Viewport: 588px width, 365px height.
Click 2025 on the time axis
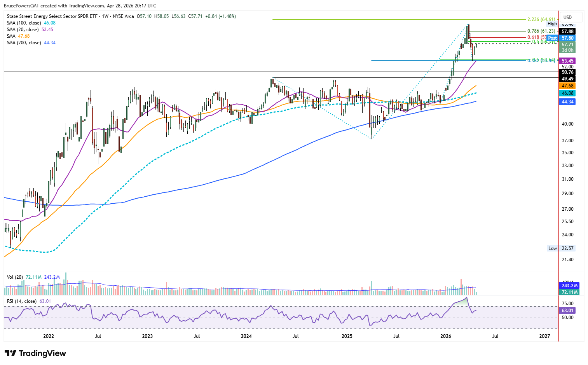347,336
